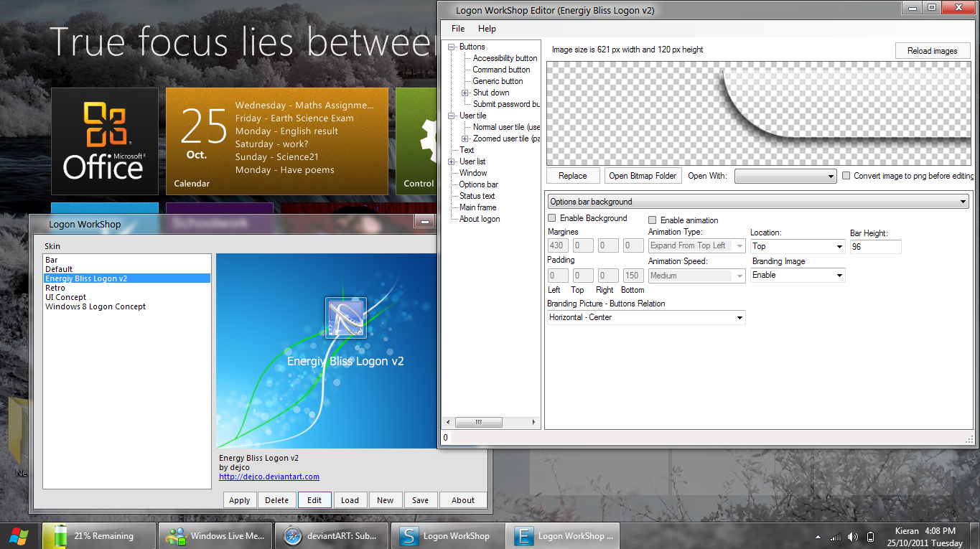Screen dimensions: 980x549
Task: Show hidden tray icons arrow
Action: point(818,537)
